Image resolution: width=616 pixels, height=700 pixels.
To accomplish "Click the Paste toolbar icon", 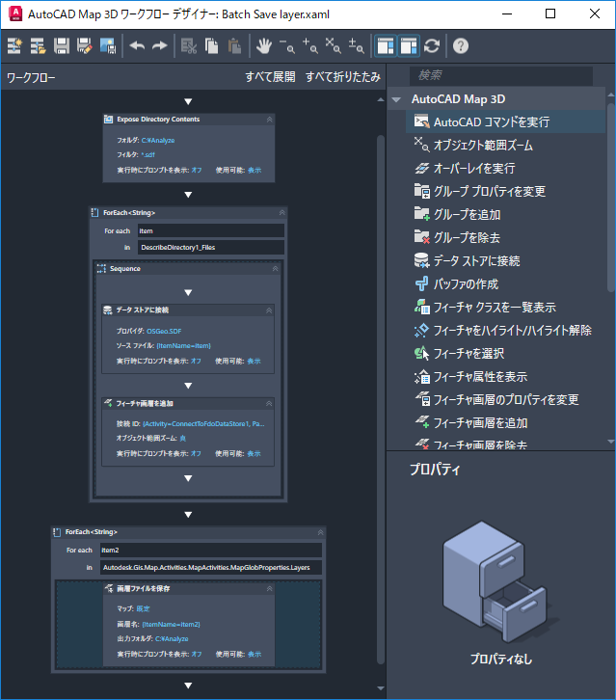I will 235,46.
